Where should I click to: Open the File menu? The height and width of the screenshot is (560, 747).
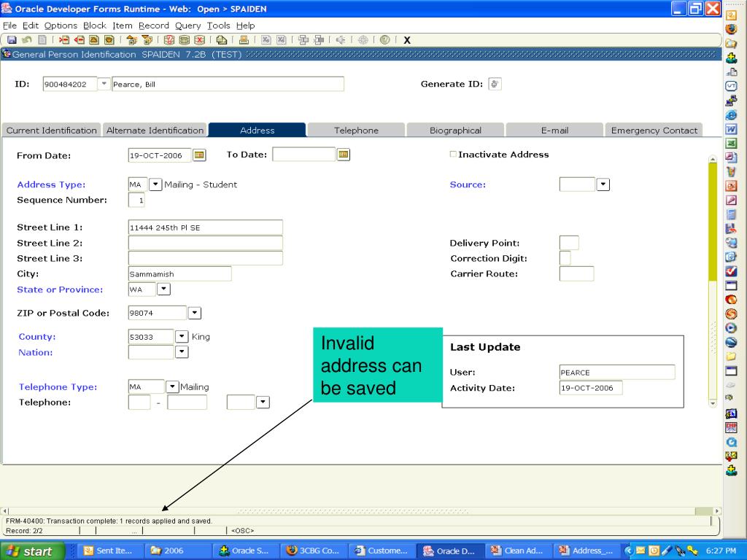[9, 26]
